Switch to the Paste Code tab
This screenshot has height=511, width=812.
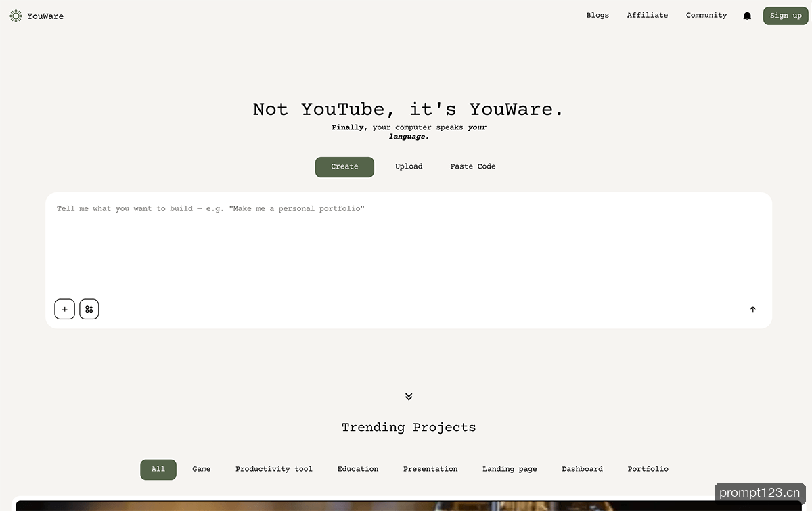(473, 166)
